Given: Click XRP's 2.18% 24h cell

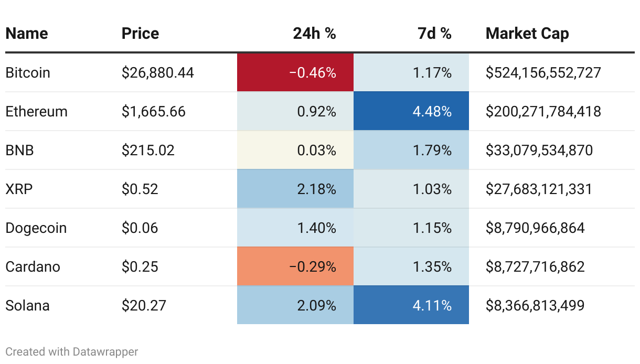Looking at the screenshot, I should click(295, 189).
